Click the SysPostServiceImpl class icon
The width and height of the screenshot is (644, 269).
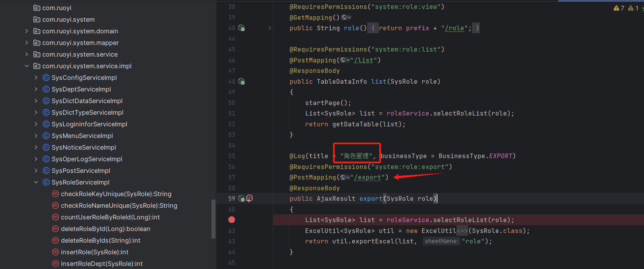tap(46, 171)
